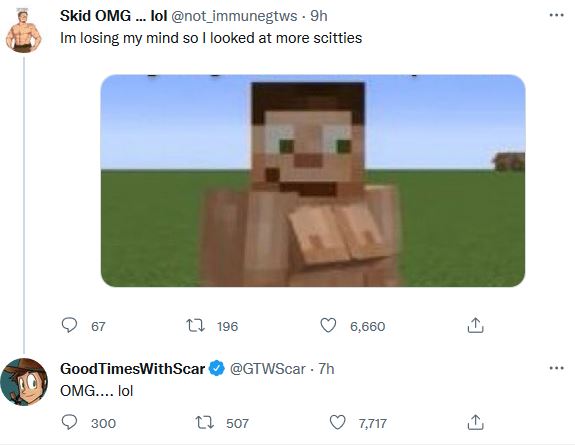
Task: Open the Minecraft character image
Action: [313, 181]
